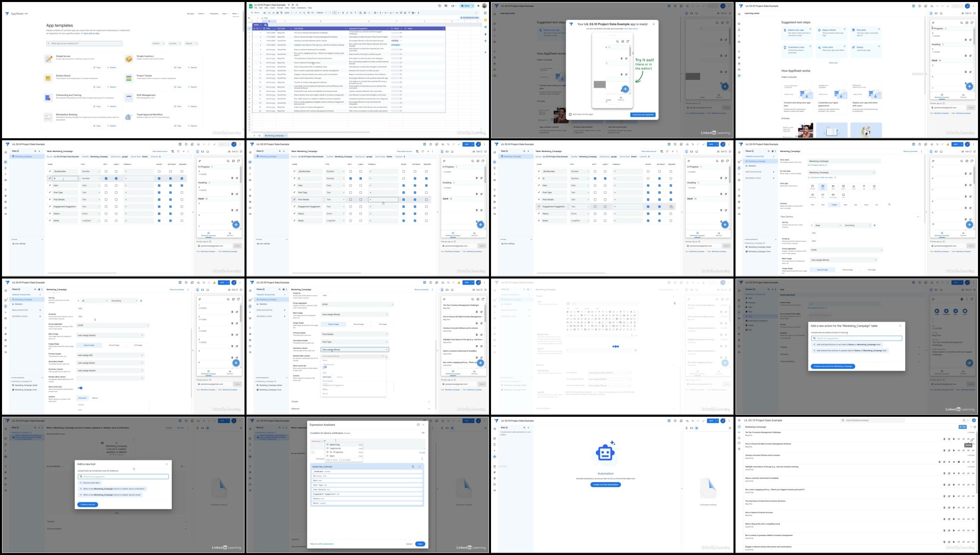This screenshot has height=555, width=980.
Task: Click the rocket icon on the Deploy card
Action: tap(854, 47)
